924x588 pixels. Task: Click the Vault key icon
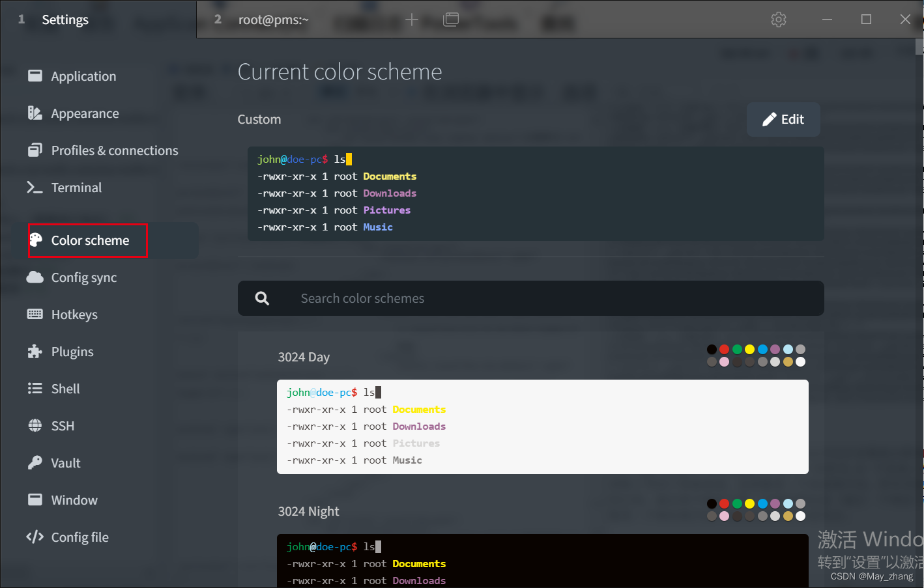coord(35,462)
